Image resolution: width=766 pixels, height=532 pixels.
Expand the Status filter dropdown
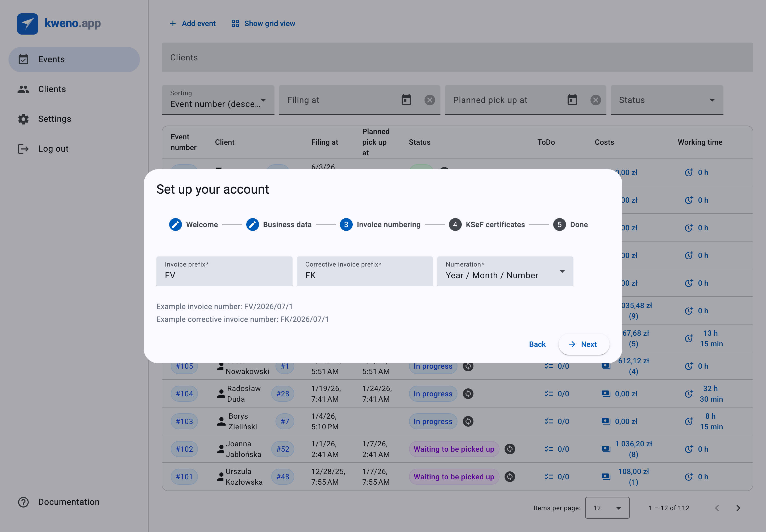[667, 100]
